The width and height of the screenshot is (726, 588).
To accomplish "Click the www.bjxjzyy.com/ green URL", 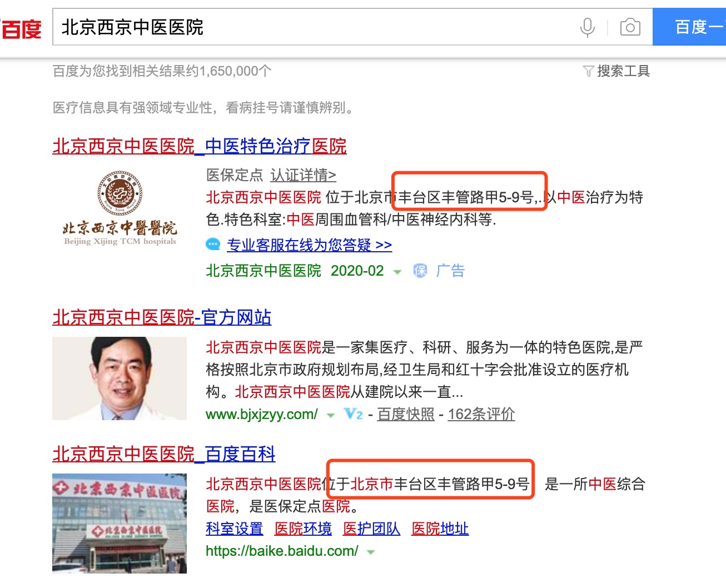I will click(262, 414).
